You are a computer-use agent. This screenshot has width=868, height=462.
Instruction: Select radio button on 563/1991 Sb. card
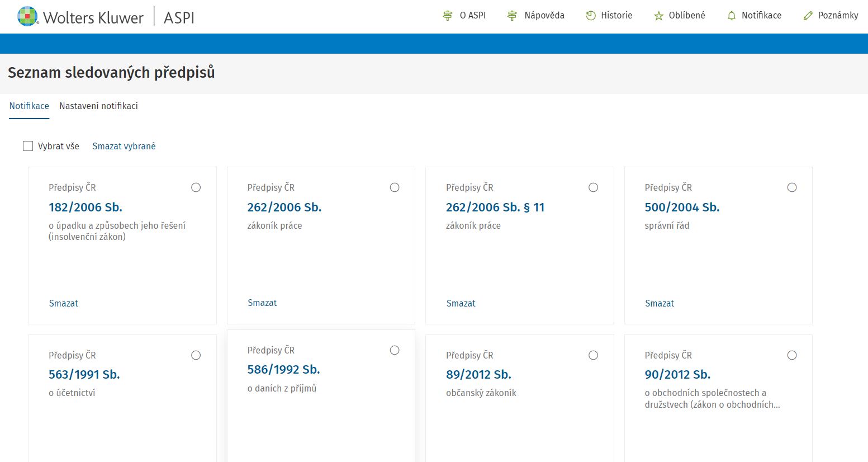[x=196, y=355]
